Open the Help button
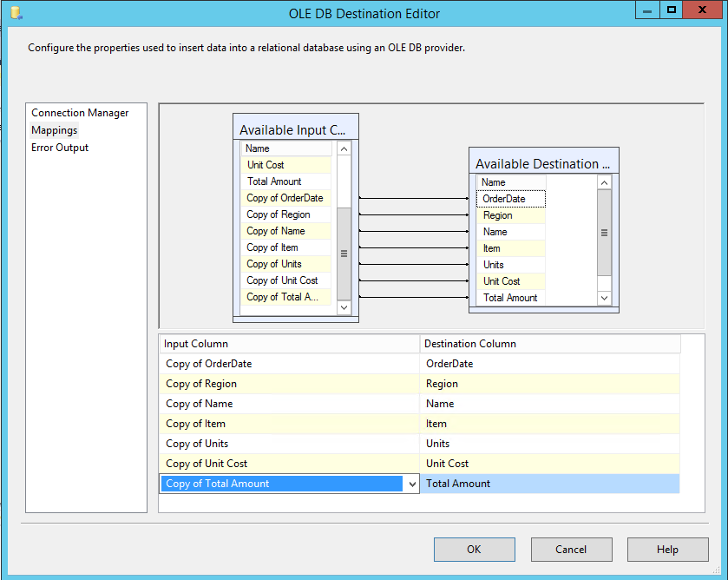The image size is (728, 580). click(667, 549)
